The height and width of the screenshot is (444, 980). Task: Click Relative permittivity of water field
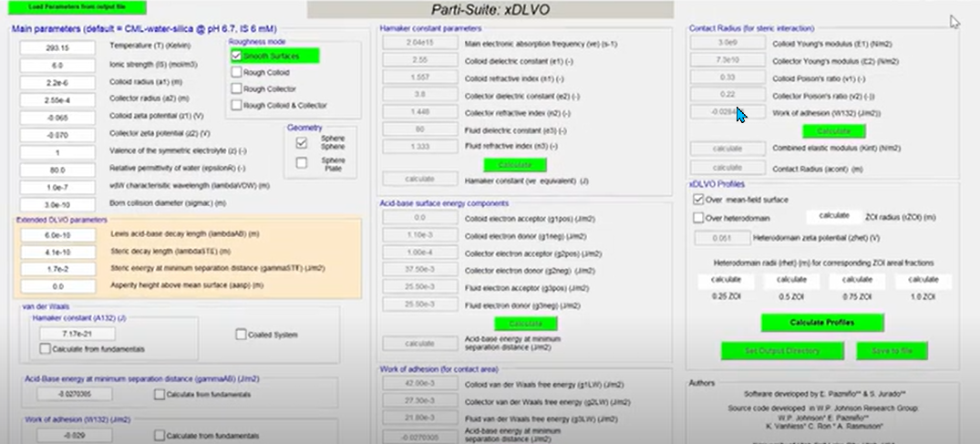tap(57, 170)
